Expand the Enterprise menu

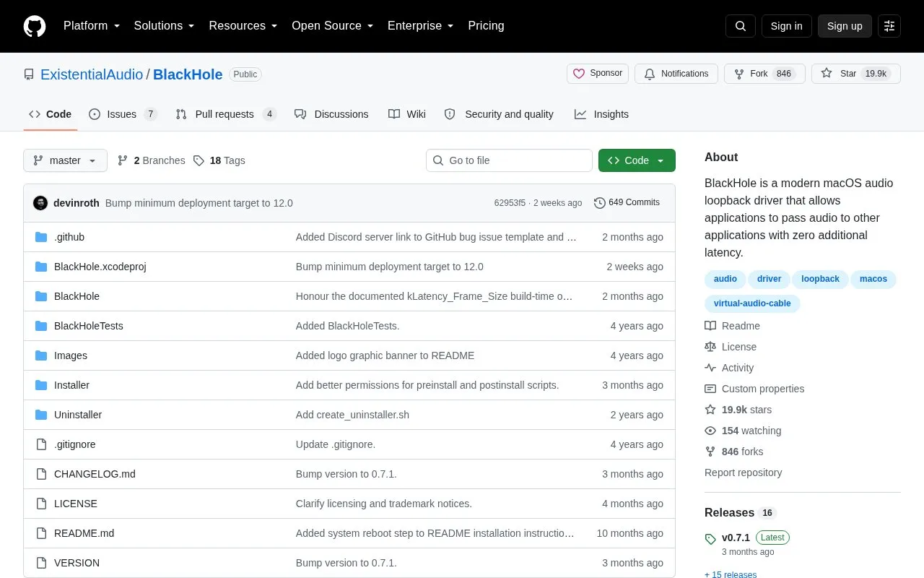[420, 26]
